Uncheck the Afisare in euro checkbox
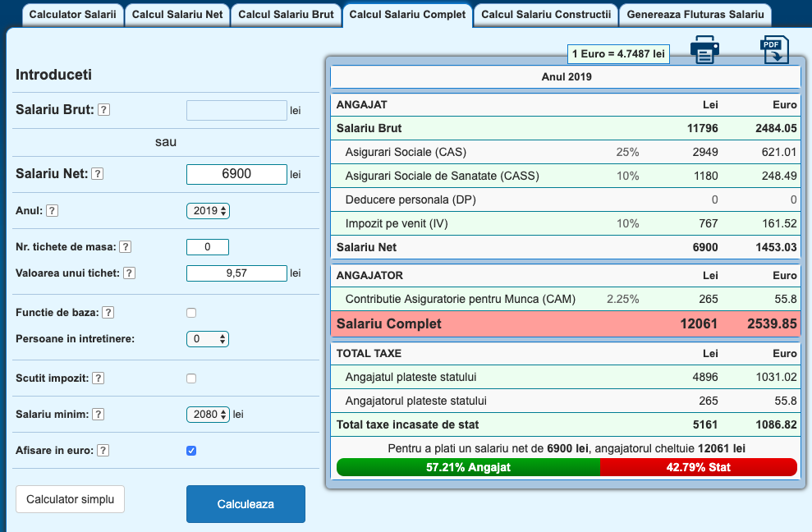Viewport: 812px width, 532px height. tap(191, 451)
